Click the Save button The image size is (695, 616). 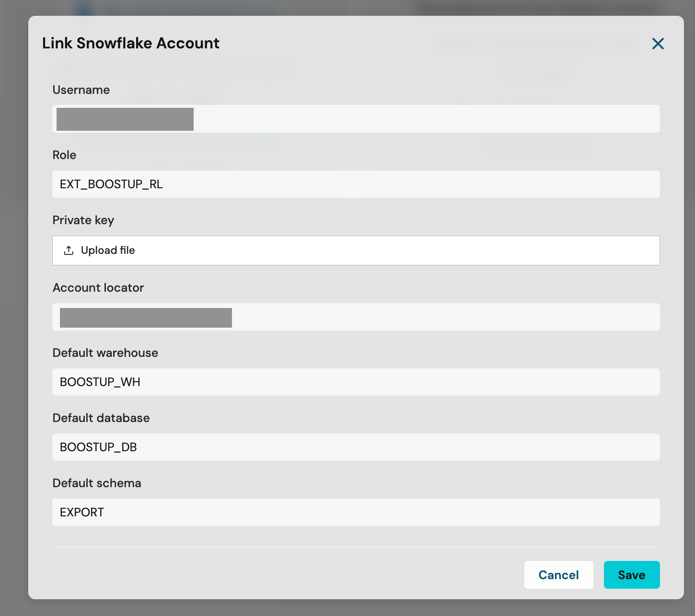coord(632,575)
